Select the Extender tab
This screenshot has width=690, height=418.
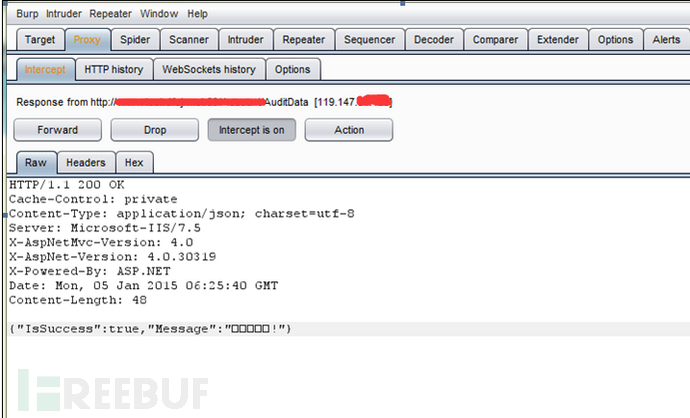[x=558, y=40]
